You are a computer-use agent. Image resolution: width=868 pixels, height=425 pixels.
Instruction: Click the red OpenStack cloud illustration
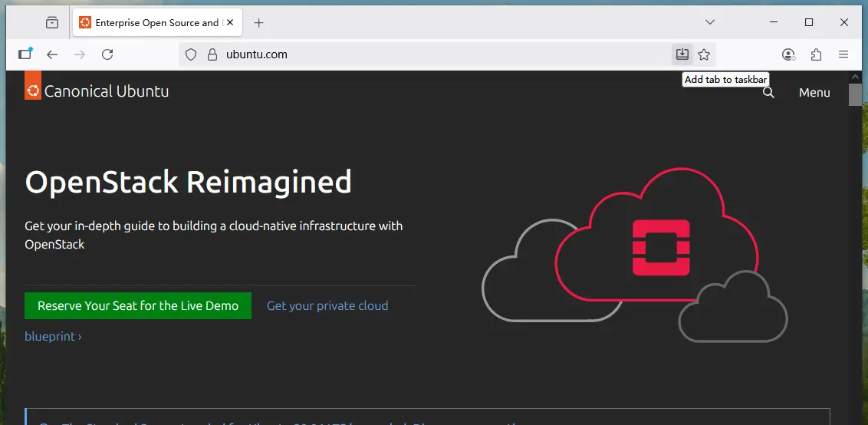(658, 236)
